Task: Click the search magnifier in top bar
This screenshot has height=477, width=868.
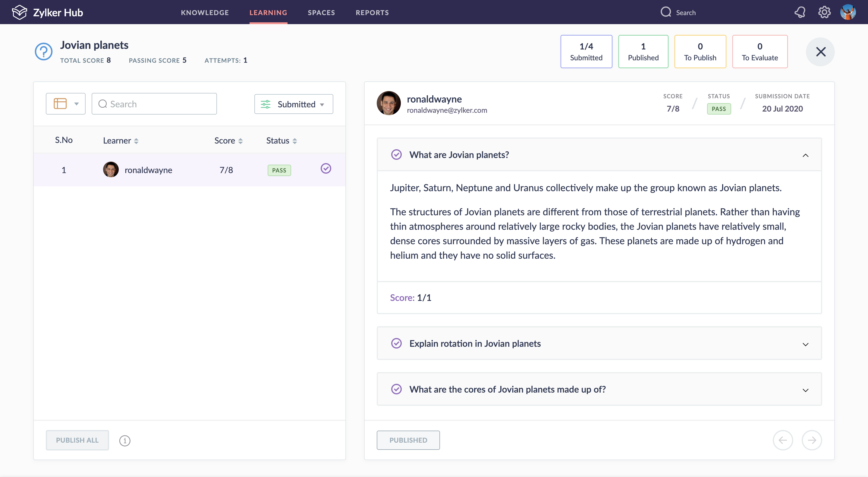Action: pos(665,12)
